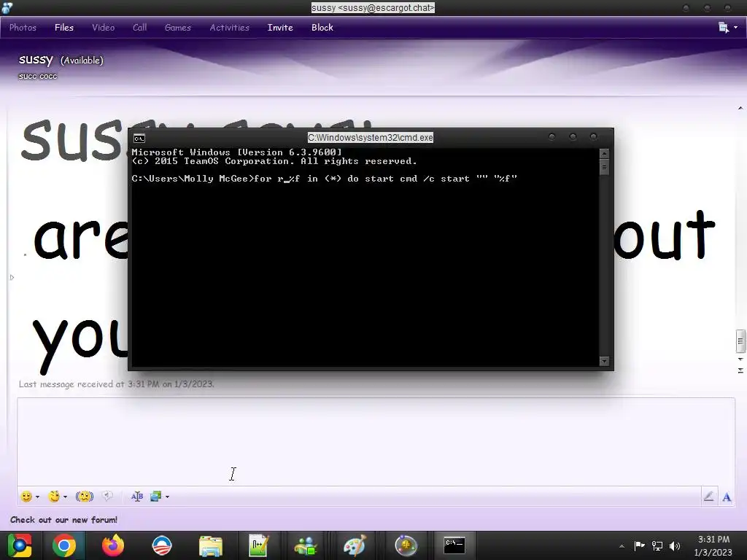Click the side panel expand triangle at left
Viewport: 747px width, 560px height.
[x=12, y=277]
